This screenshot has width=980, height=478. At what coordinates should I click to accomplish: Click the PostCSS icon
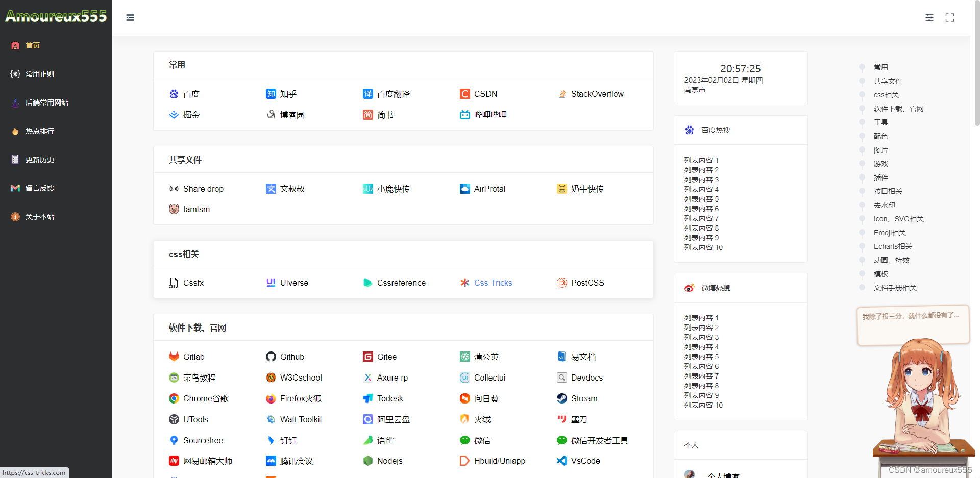point(562,283)
